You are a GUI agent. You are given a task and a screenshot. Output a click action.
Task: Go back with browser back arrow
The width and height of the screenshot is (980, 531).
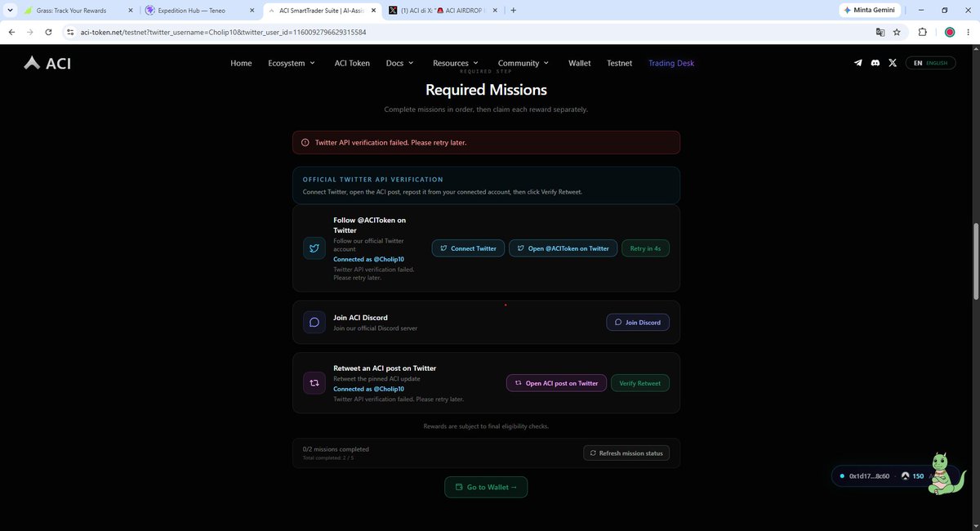tap(12, 32)
